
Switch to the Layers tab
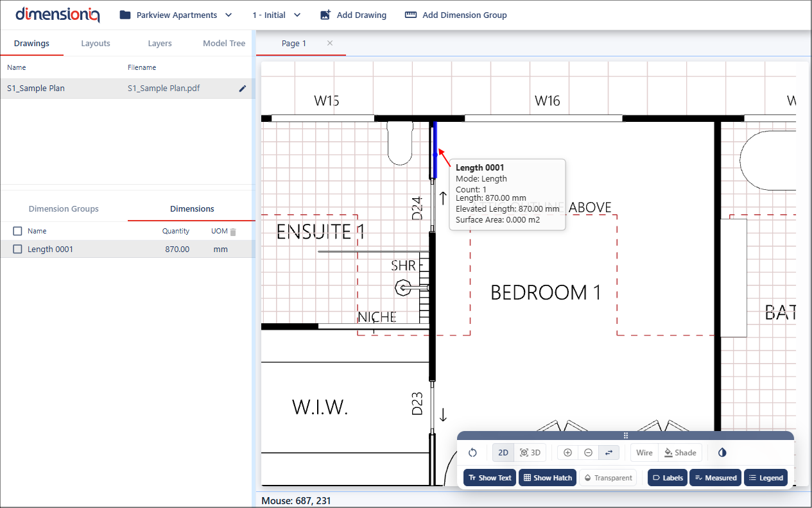[160, 44]
